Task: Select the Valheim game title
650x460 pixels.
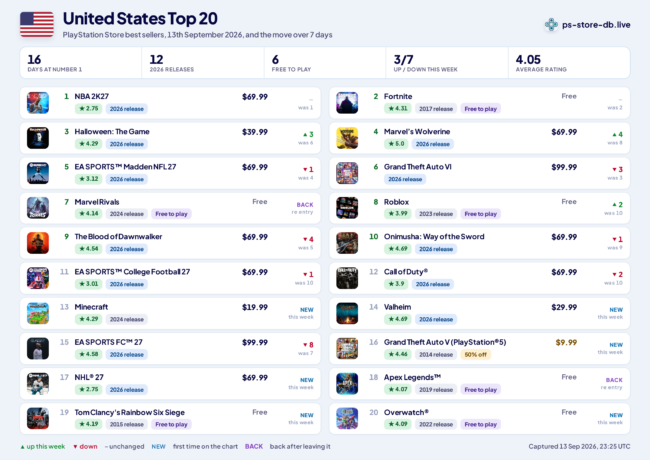Action: coord(398,307)
